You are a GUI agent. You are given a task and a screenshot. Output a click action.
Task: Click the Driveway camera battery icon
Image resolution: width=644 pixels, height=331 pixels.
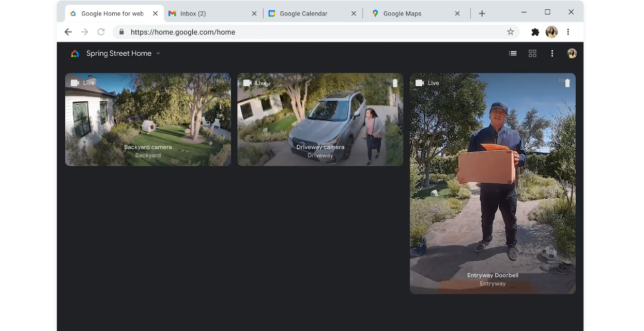click(x=395, y=83)
